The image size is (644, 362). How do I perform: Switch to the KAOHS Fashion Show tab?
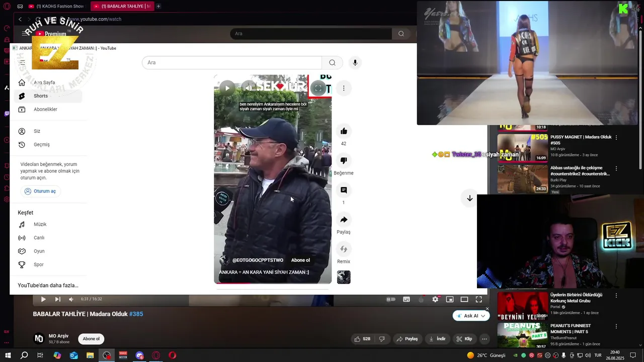tap(56, 6)
